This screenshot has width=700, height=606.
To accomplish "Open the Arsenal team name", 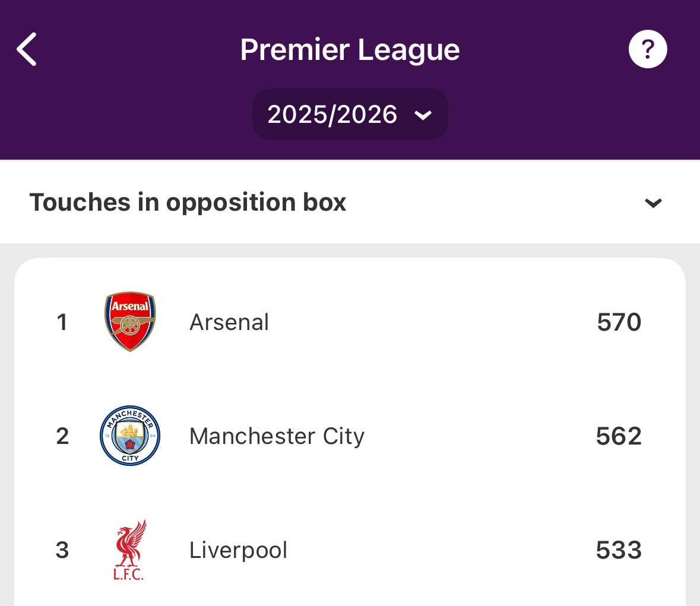I will pyautogui.click(x=229, y=322).
